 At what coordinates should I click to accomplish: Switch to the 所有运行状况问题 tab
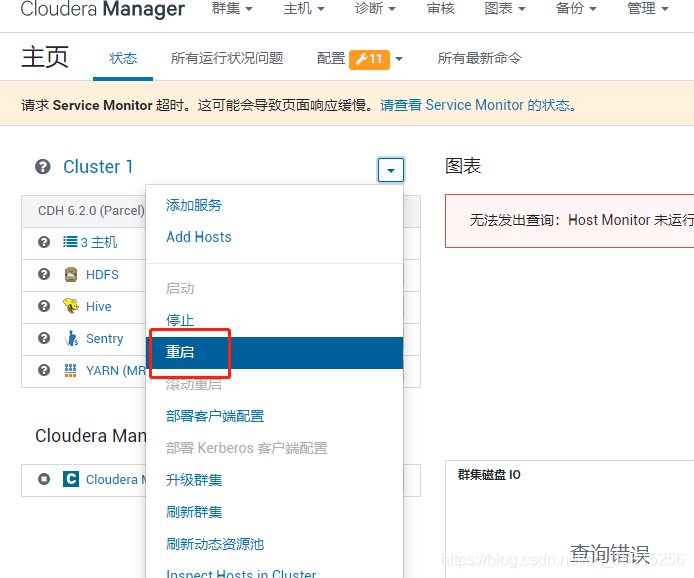click(227, 58)
